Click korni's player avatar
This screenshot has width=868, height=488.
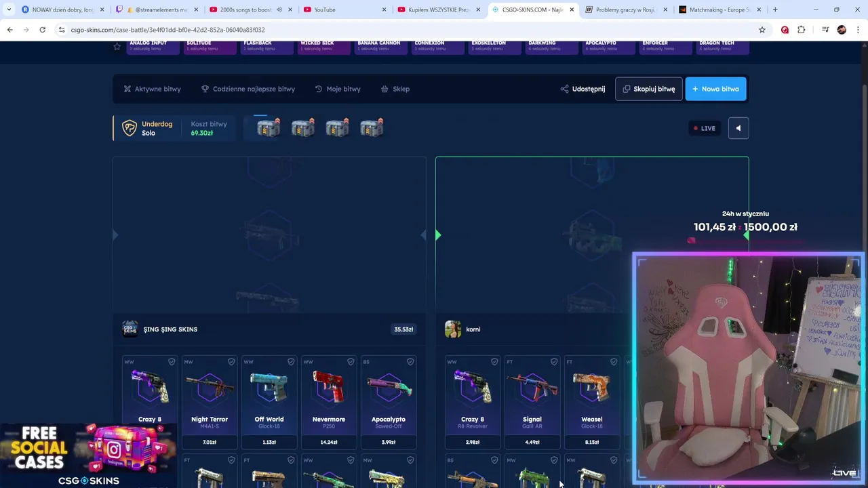coord(452,329)
